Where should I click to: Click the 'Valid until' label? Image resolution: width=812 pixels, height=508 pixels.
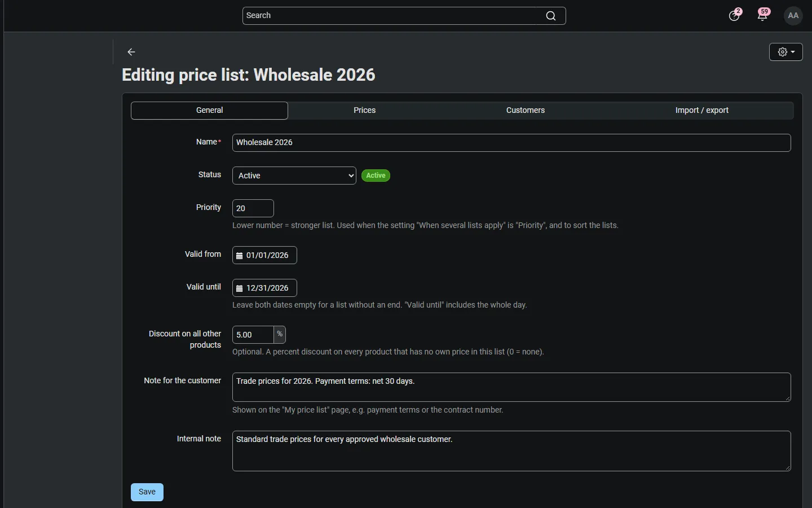(204, 287)
